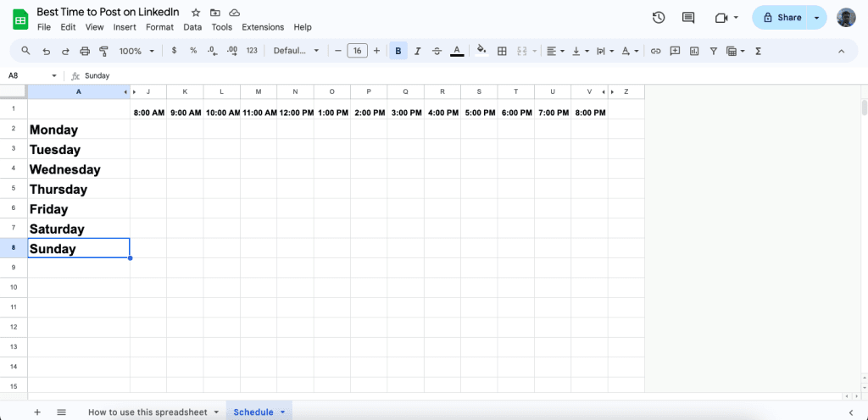Viewport: 868px width, 420px height.
Task: Decrease font size with minus button
Action: 338,51
